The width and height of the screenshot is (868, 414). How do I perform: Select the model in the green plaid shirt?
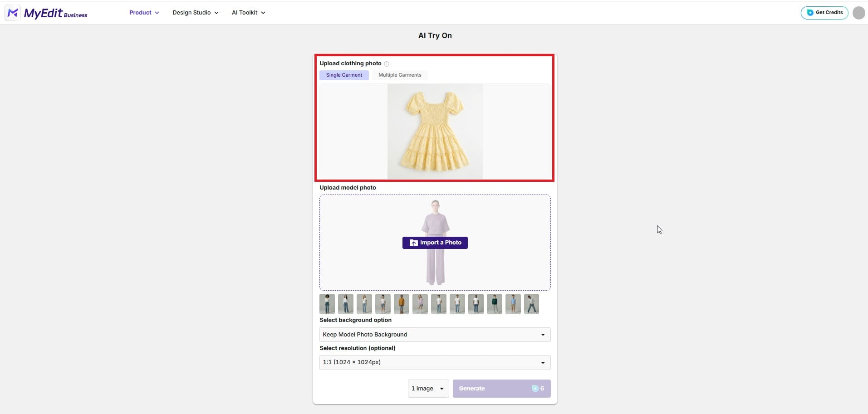[494, 304]
